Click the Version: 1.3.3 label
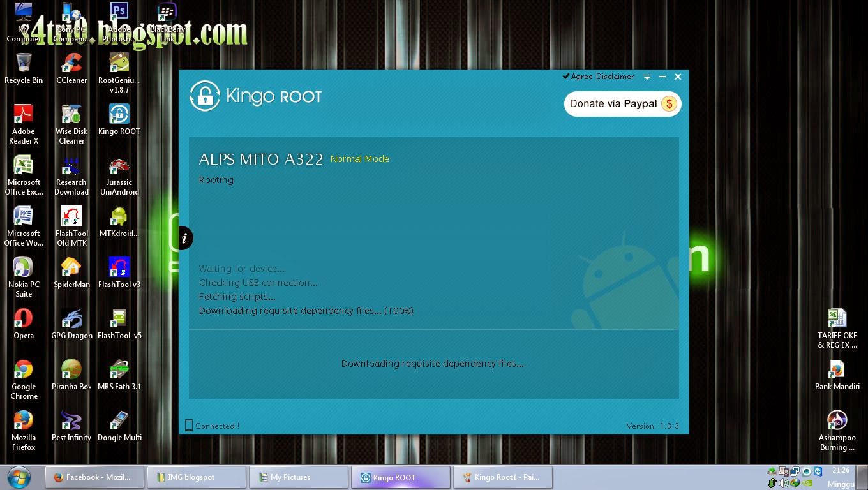 (652, 426)
